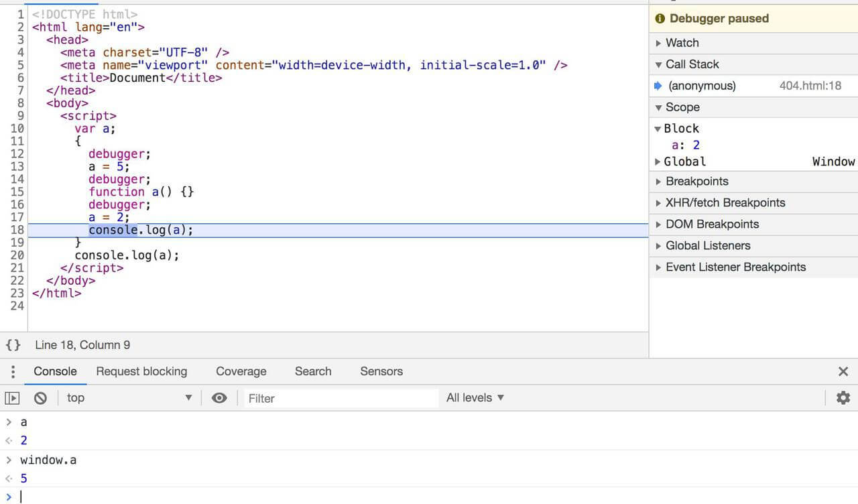Open the console drawer three-dot menu
Viewport: 858px width, 504px height.
tap(13, 371)
